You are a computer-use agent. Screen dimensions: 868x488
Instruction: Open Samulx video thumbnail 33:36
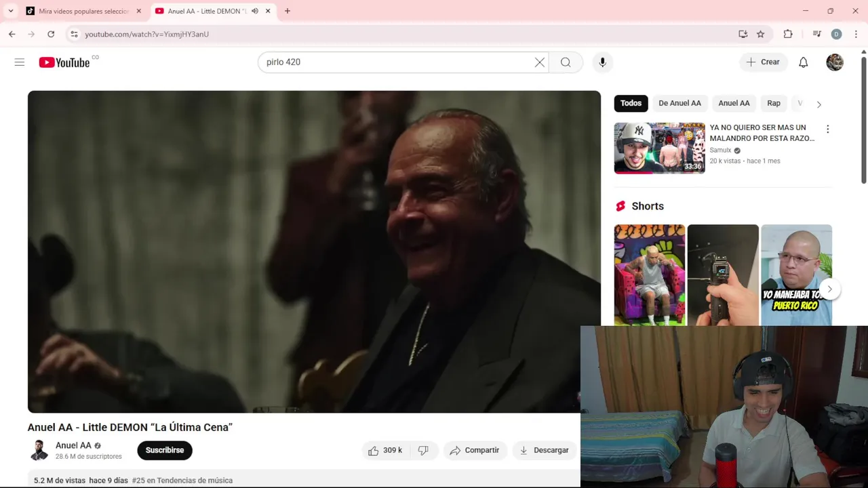(x=659, y=148)
